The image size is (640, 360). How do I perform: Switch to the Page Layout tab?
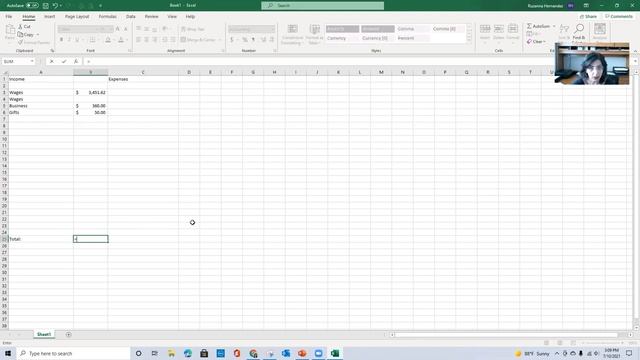[77, 16]
